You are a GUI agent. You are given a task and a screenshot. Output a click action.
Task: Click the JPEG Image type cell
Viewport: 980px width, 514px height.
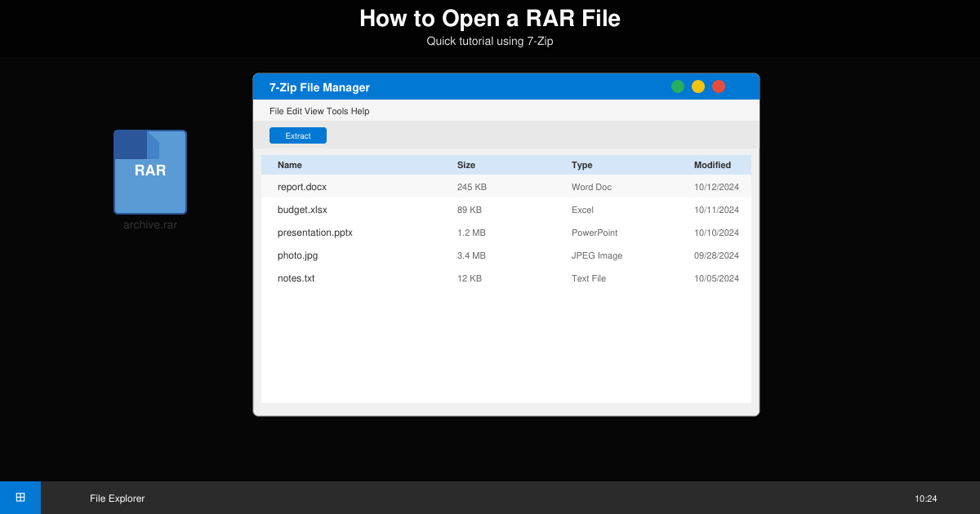pyautogui.click(x=597, y=255)
